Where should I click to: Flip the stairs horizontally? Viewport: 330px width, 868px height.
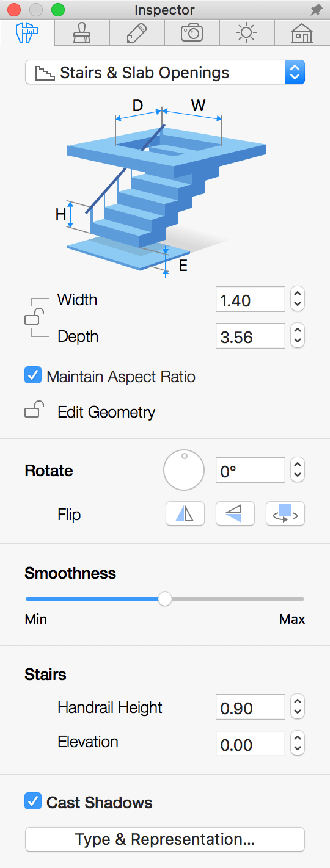tap(185, 514)
